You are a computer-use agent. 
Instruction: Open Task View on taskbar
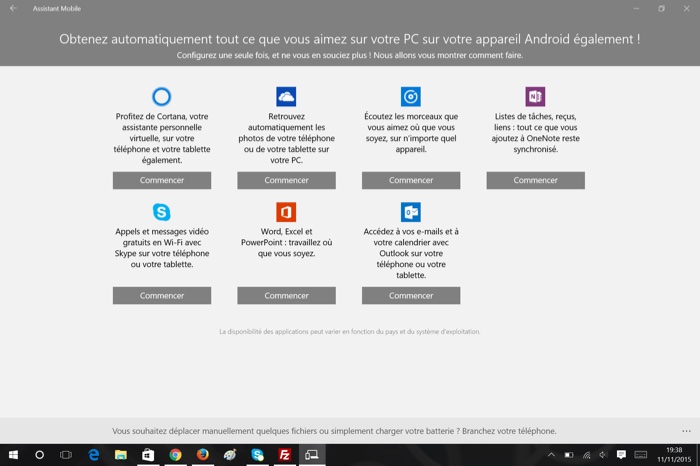tap(66, 455)
